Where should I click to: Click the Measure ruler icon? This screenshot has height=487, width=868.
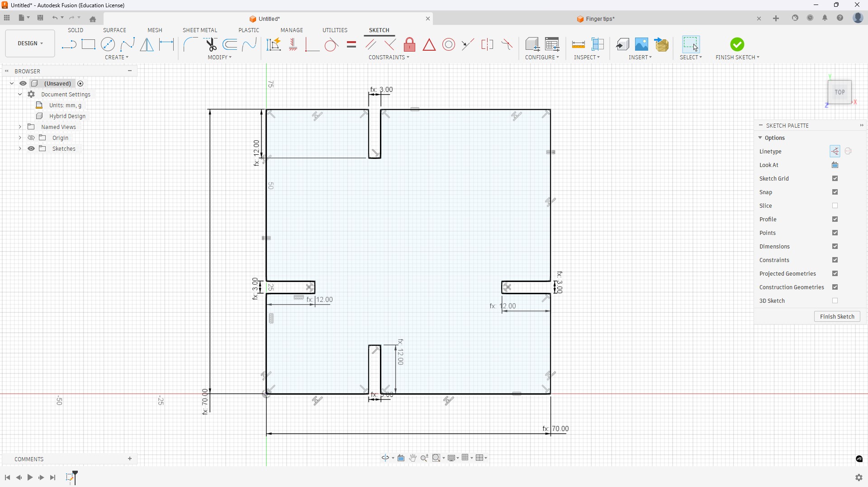coord(578,44)
